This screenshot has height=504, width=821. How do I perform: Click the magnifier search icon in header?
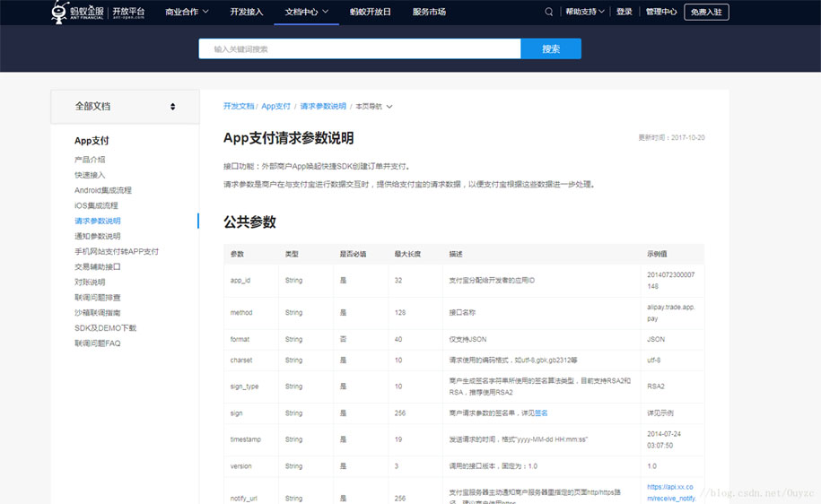click(x=549, y=12)
